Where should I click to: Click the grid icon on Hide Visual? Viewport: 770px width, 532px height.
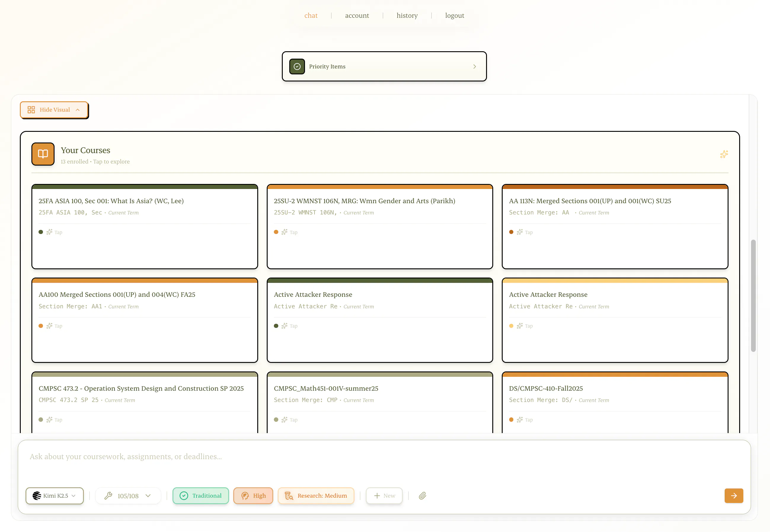click(x=31, y=110)
